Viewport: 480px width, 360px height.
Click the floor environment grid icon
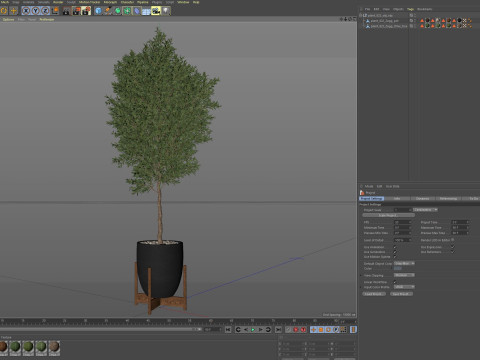(x=146, y=11)
